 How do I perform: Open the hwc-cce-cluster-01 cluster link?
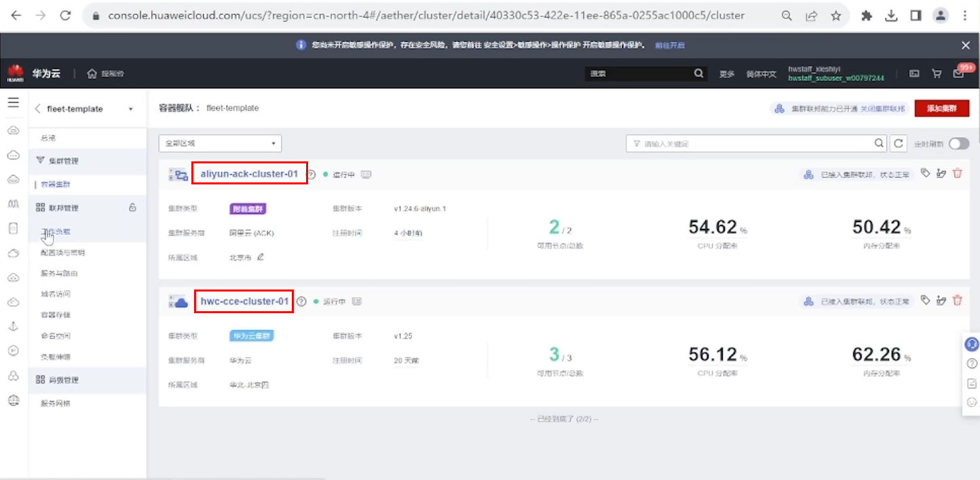[244, 301]
